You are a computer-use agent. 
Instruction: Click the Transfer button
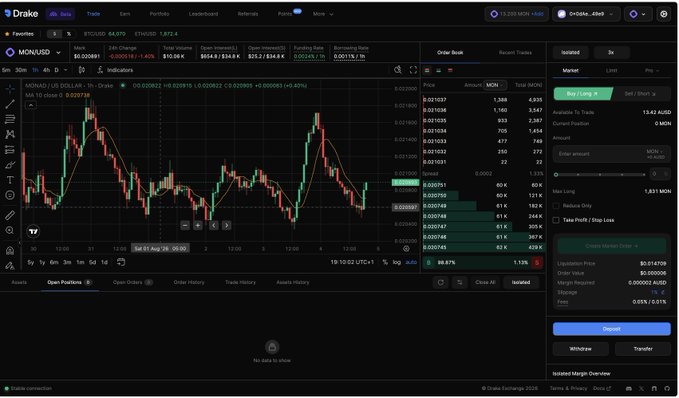coord(643,349)
